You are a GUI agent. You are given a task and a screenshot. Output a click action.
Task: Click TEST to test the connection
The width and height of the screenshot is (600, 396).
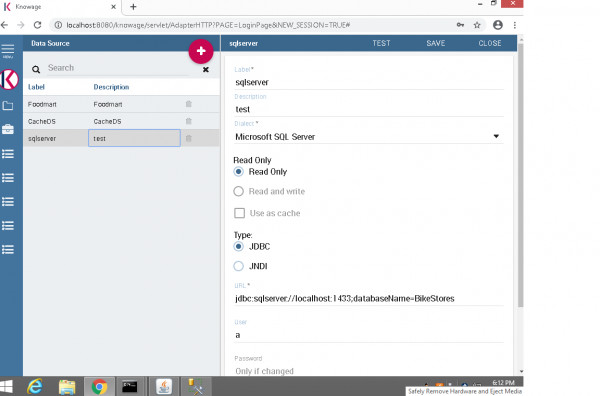382,43
